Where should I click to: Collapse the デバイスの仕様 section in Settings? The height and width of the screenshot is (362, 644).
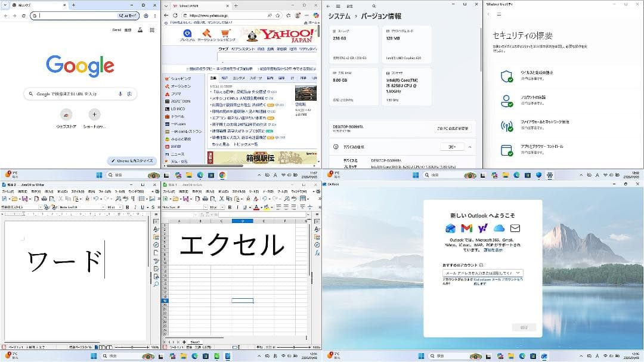(469, 146)
